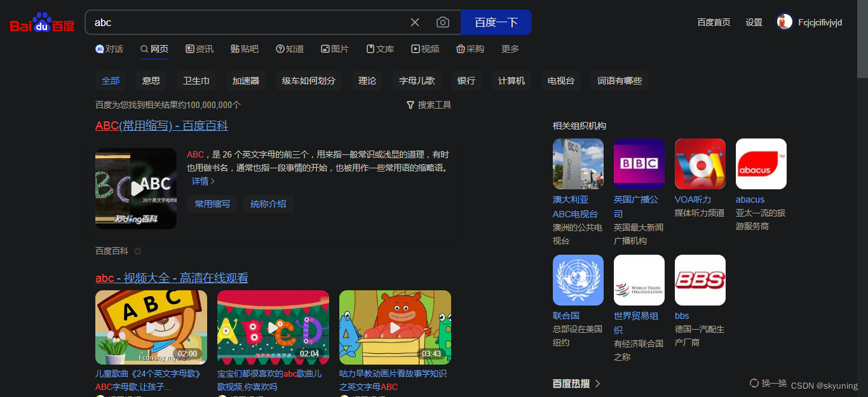The image size is (868, 397).
Task: Open 澳大利亚ABC电视台 link
Action: [576, 206]
